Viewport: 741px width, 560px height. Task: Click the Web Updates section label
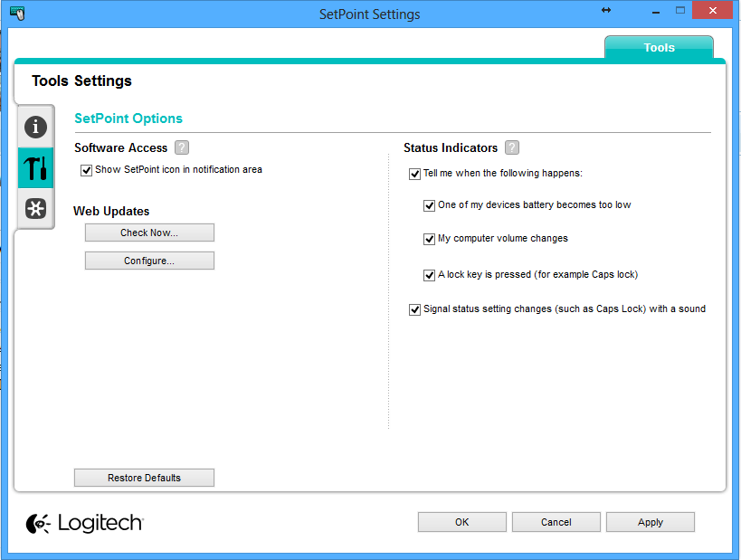111,211
